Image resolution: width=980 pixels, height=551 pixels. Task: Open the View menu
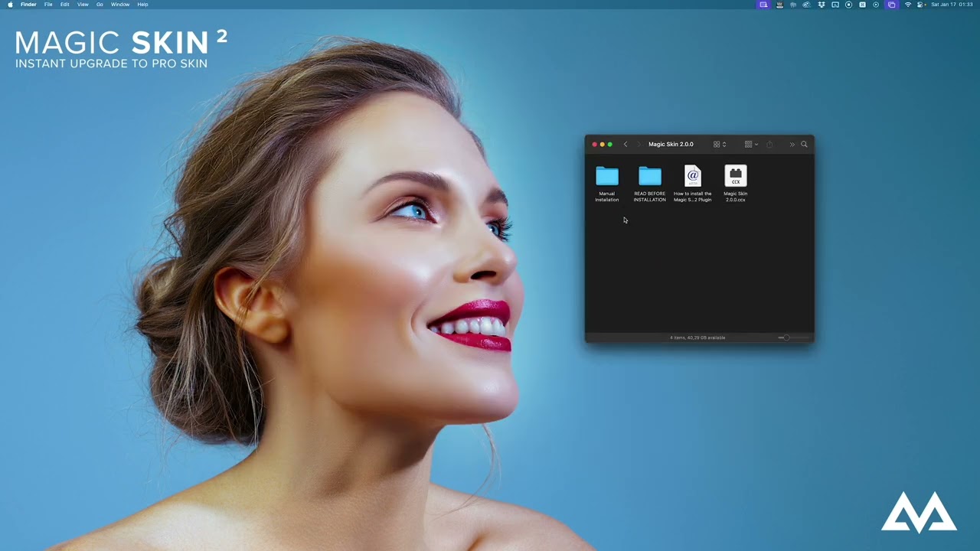coord(83,5)
